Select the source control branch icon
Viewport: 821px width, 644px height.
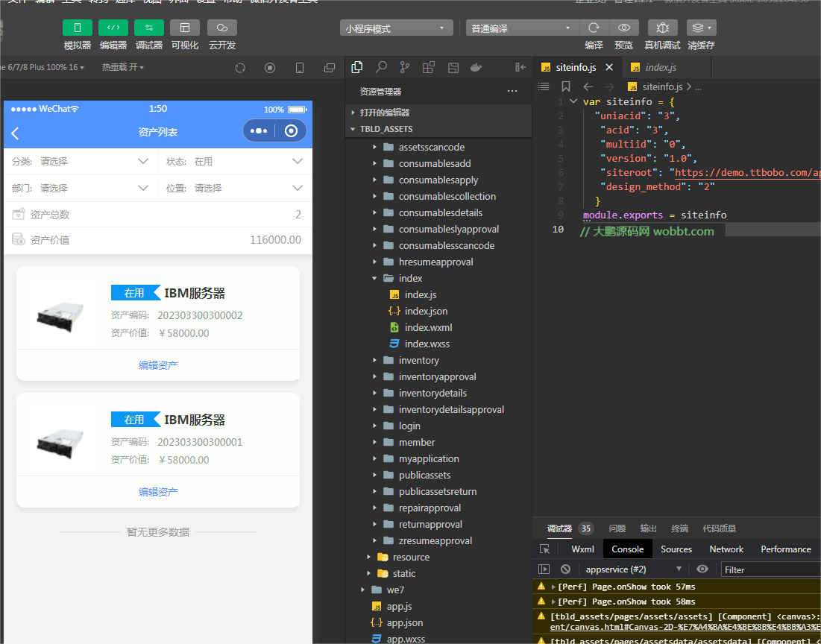click(x=404, y=66)
